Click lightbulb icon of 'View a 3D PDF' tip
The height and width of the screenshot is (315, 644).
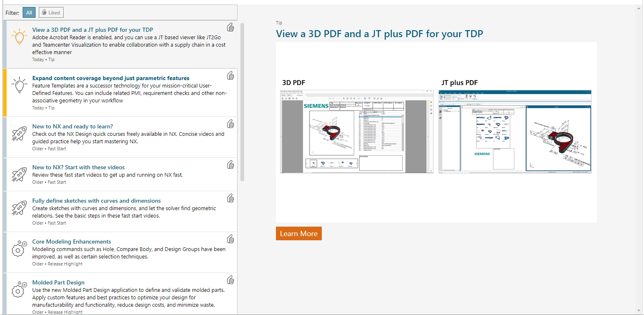pos(19,37)
